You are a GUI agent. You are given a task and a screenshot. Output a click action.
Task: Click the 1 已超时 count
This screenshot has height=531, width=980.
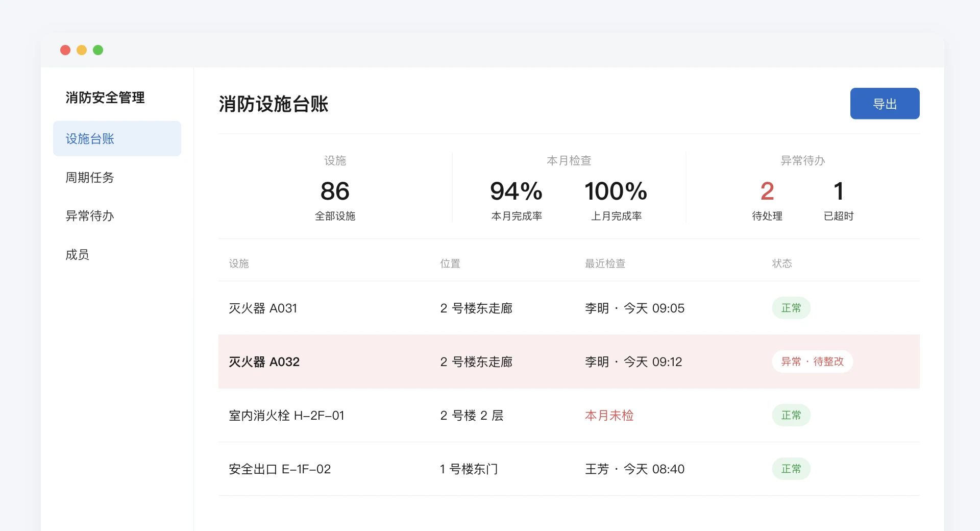tap(839, 191)
